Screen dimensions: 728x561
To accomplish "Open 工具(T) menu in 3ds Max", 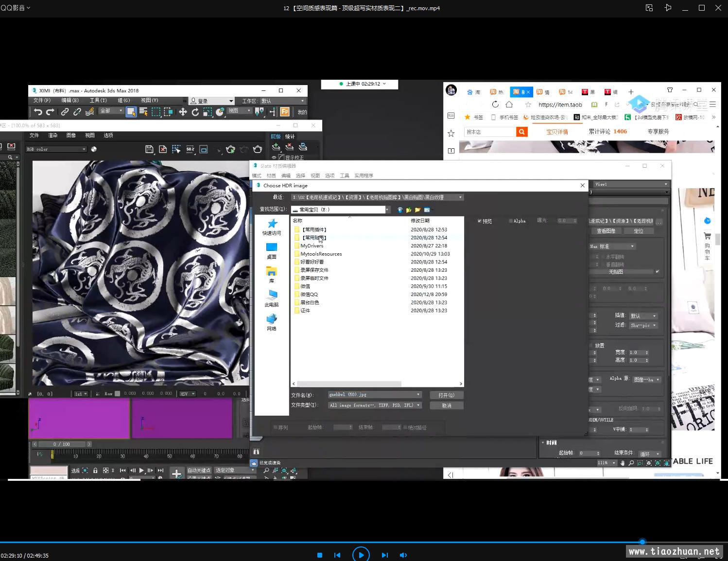I will click(x=98, y=101).
